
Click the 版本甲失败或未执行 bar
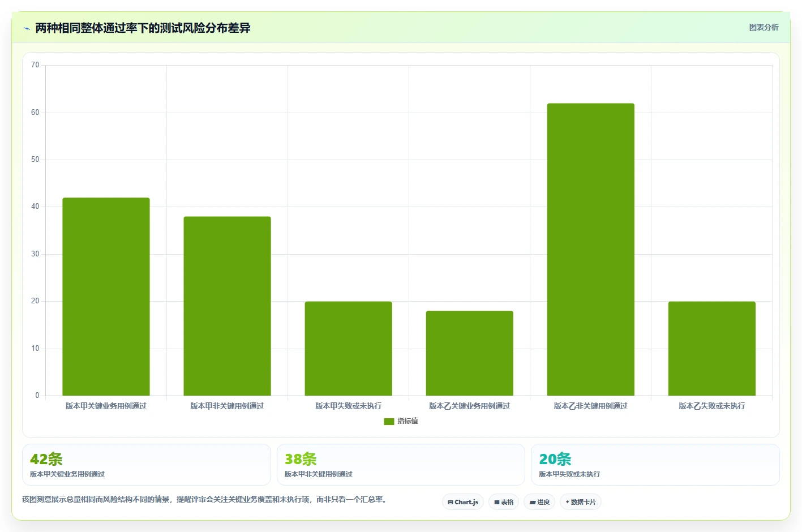coord(348,349)
